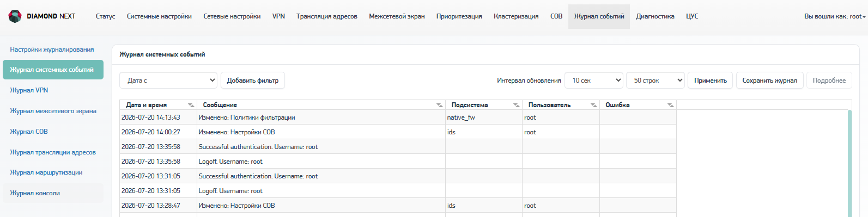The image size is (868, 217).
Task: Click ids cell in 14:00:27 row
Action: (x=484, y=132)
